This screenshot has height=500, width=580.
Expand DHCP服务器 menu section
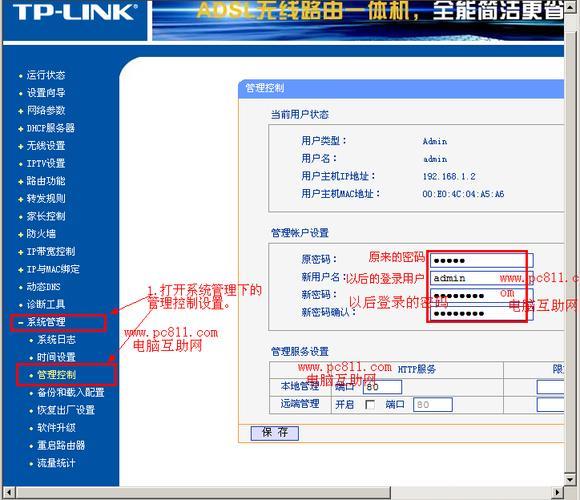[50, 128]
